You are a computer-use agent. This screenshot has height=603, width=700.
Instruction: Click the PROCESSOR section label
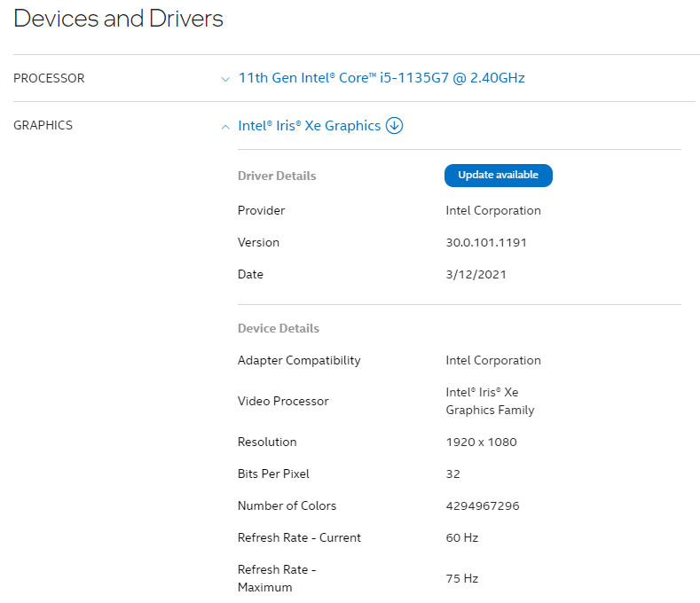click(x=49, y=78)
